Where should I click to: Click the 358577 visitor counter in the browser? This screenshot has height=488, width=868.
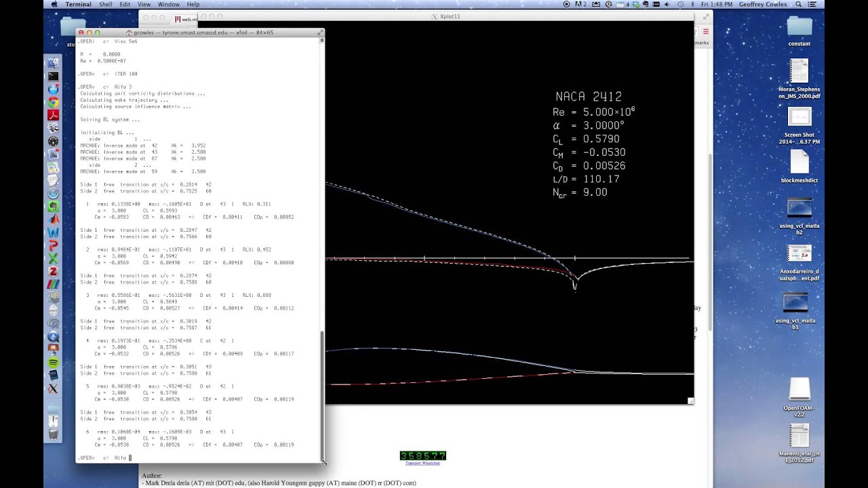(422, 455)
